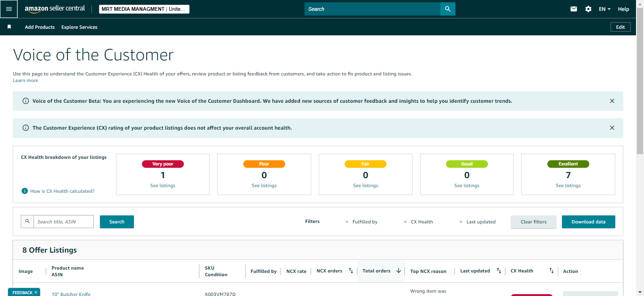Open the FEEDBACK tab
644x296 pixels.
pos(22,293)
